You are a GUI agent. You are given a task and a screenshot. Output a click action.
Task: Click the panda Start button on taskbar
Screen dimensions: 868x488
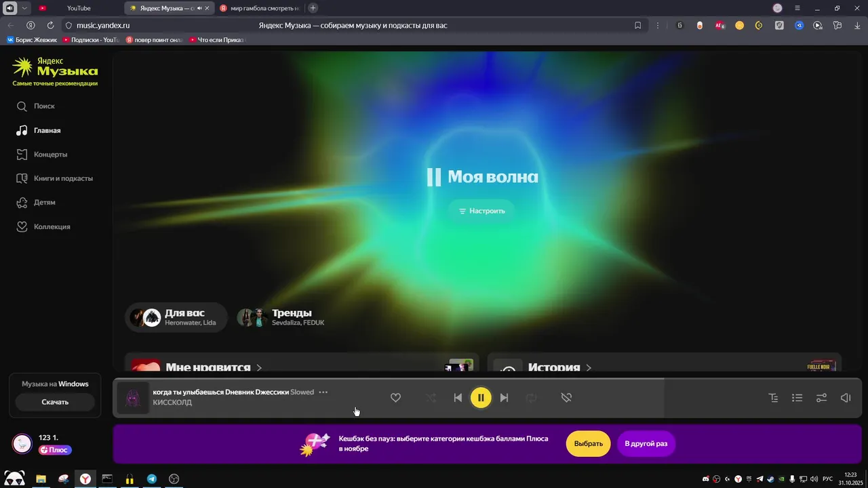pos(14,479)
